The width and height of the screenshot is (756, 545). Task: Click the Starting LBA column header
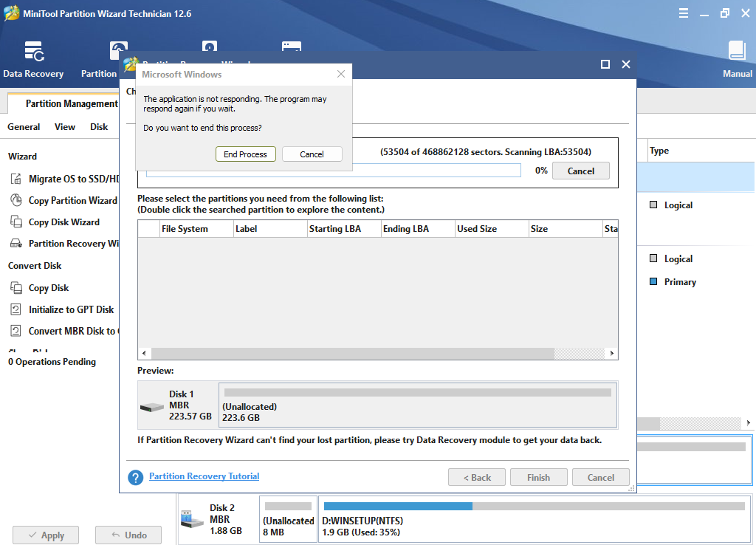click(x=344, y=229)
